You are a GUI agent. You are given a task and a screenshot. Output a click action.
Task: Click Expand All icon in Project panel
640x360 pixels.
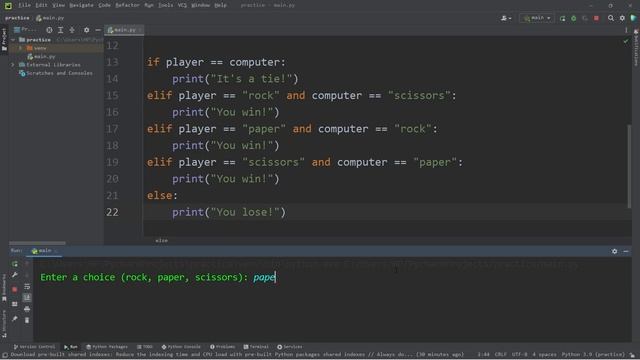[60, 30]
